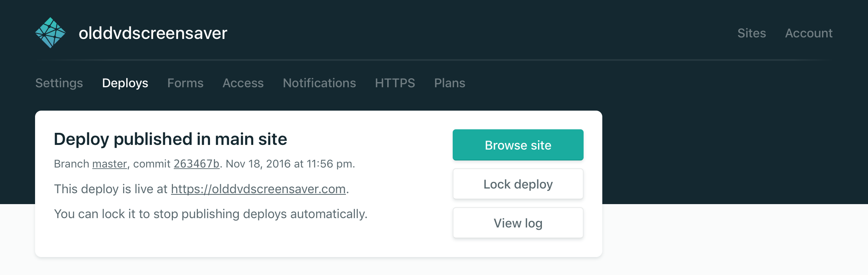The width and height of the screenshot is (868, 275).
Task: Open the HTTPS tab
Action: tap(395, 83)
